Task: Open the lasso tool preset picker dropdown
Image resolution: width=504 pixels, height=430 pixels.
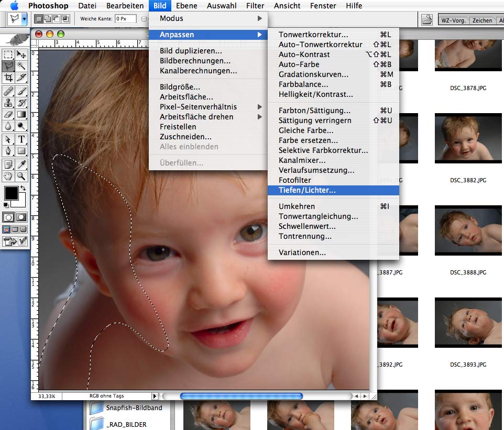Action: 24,19
